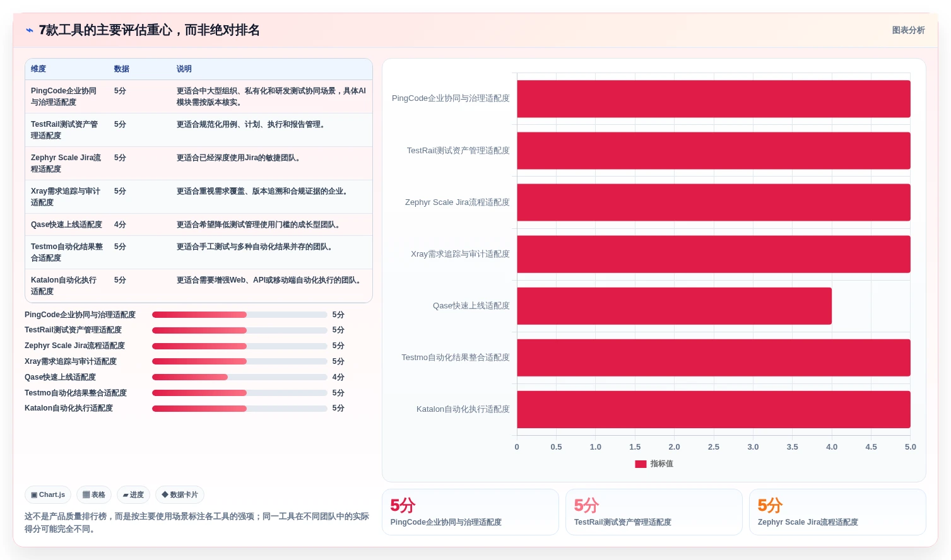
Task: Click the 4分 value beside Qase progress bar
Action: click(x=338, y=377)
